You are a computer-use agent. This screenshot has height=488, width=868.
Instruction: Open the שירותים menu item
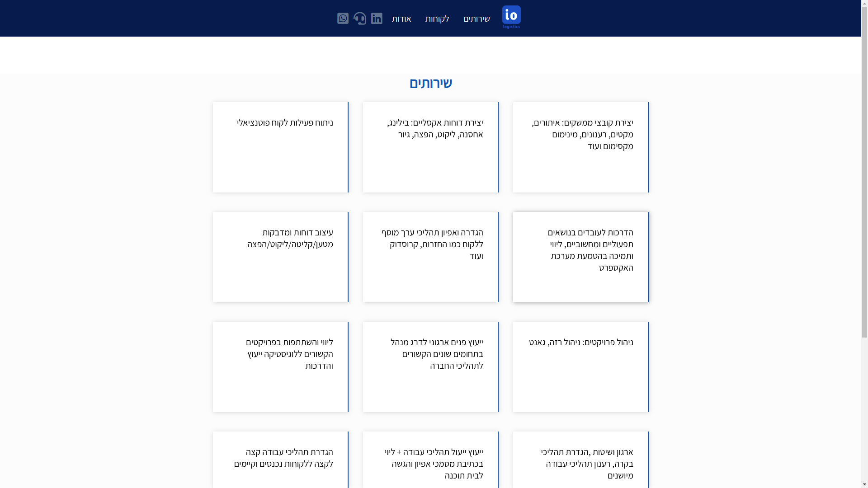click(476, 19)
